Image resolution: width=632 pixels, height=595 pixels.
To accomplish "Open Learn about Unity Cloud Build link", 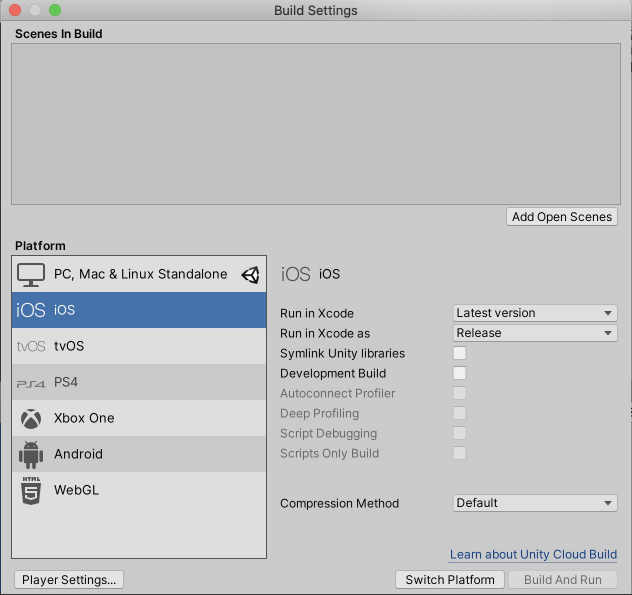I will pos(533,555).
